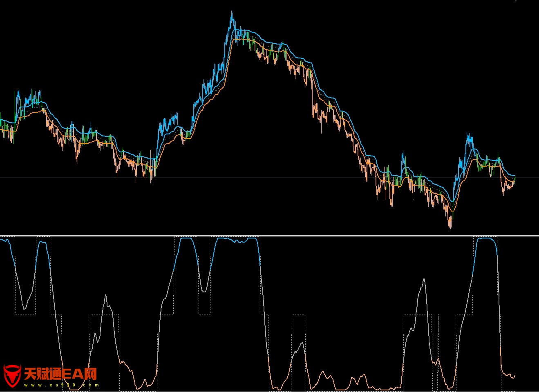This screenshot has width=539, height=392.
Task: Select the horizontal gray price level line
Action: [x=270, y=178]
